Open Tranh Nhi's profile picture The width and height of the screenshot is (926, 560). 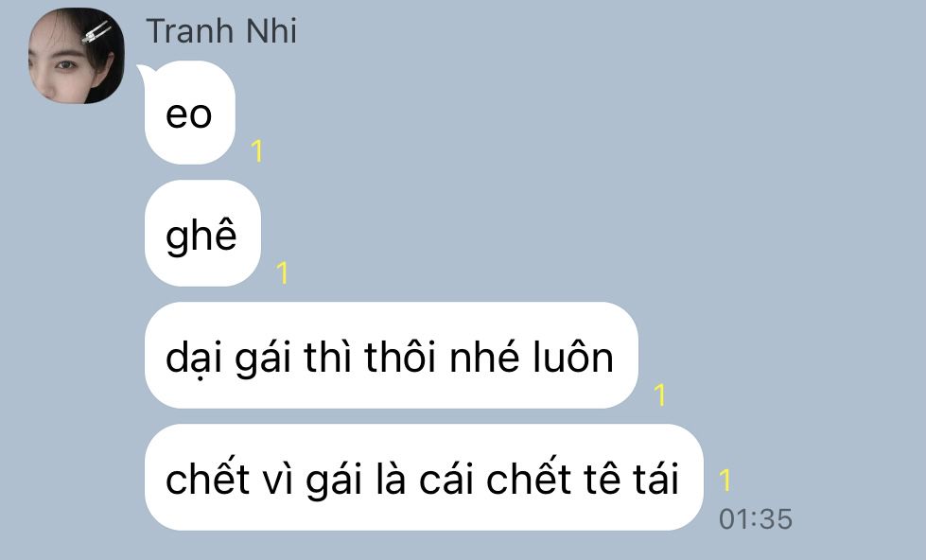pos(77,56)
